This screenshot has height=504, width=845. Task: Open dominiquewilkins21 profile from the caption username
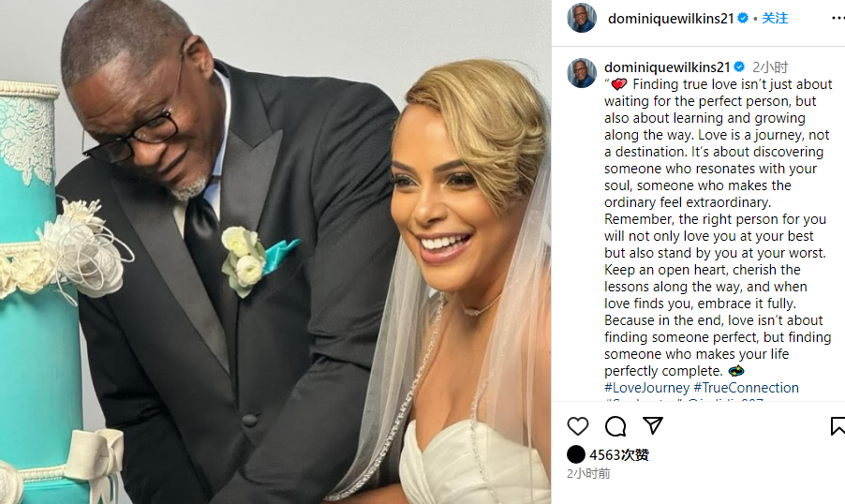[667, 67]
